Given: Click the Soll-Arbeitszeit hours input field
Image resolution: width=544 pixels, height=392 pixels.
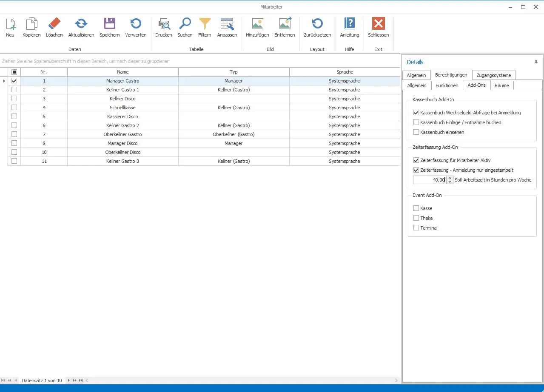Looking at the screenshot, I should (x=430, y=180).
